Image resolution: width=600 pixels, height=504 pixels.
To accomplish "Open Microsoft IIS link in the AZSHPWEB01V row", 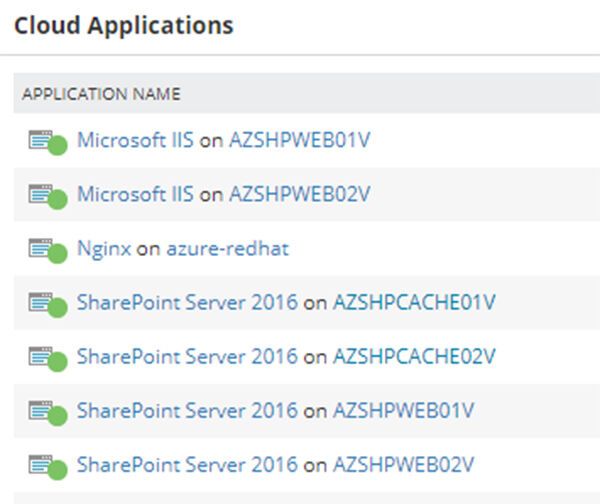I will (x=135, y=140).
